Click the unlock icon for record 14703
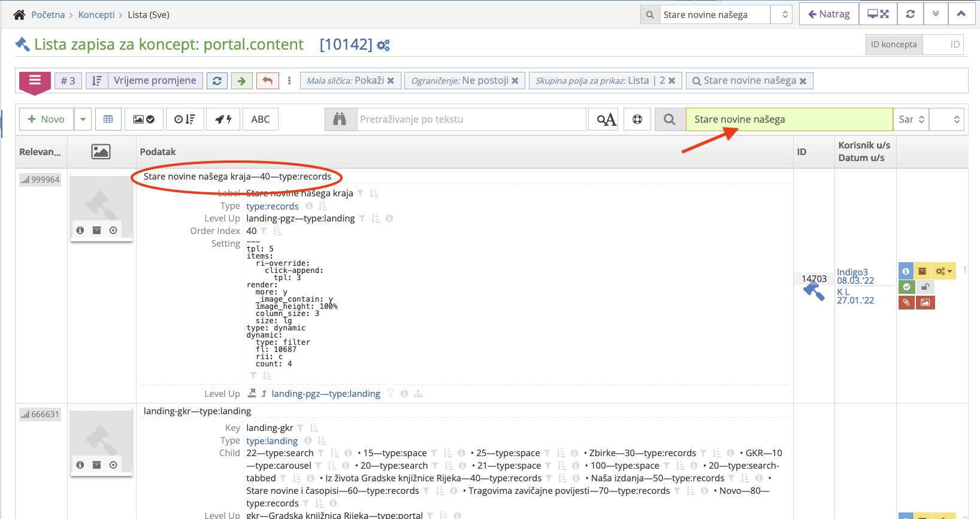 925,287
